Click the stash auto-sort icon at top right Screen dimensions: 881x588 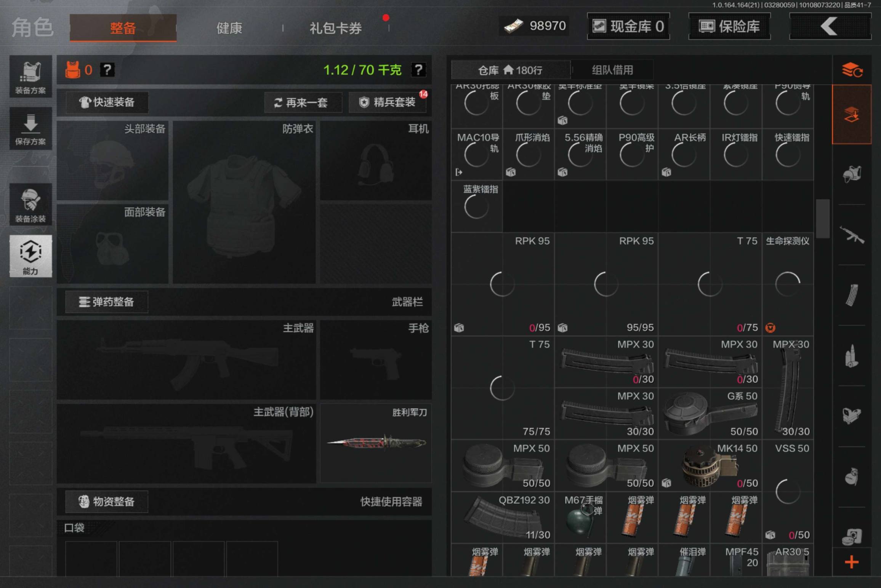pos(852,70)
